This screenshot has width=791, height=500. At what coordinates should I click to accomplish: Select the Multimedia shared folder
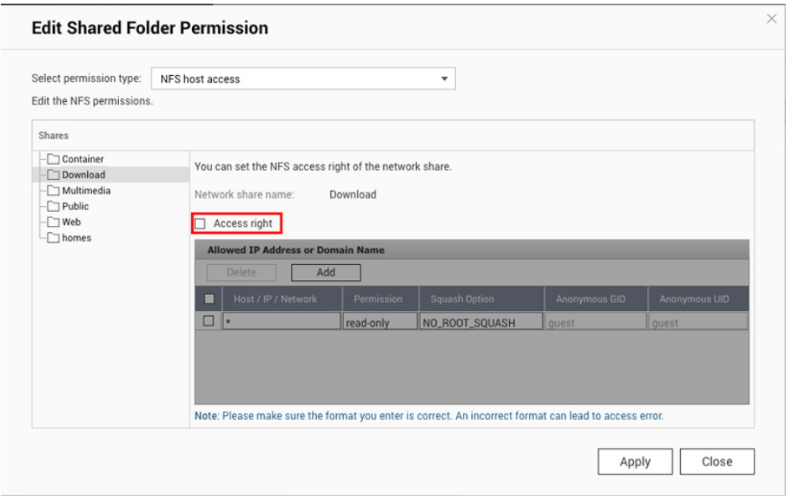[x=86, y=190]
